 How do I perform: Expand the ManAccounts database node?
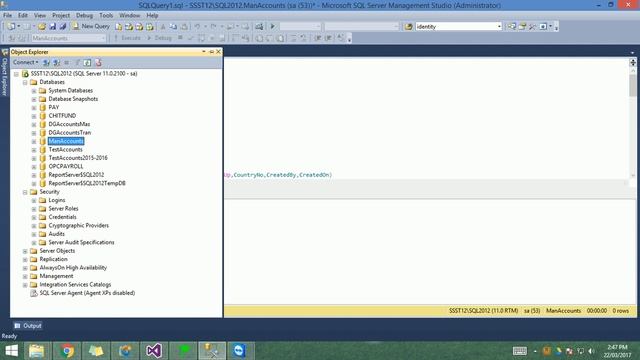34,141
